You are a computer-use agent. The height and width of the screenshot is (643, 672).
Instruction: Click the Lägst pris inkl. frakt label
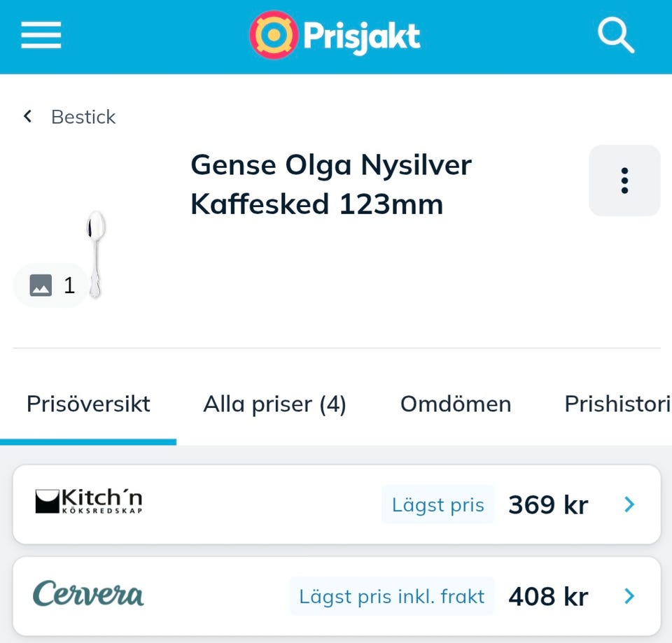click(392, 596)
